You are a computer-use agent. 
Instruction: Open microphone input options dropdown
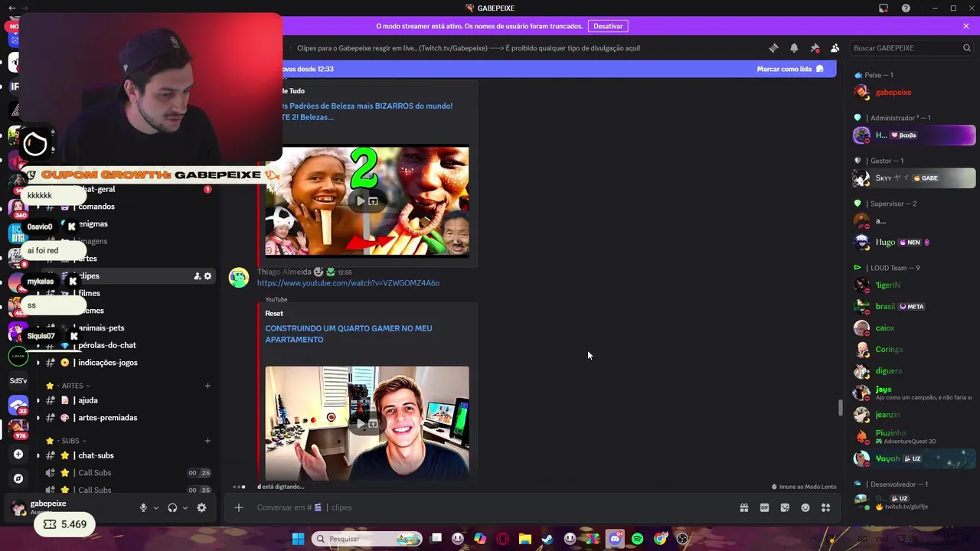click(156, 507)
